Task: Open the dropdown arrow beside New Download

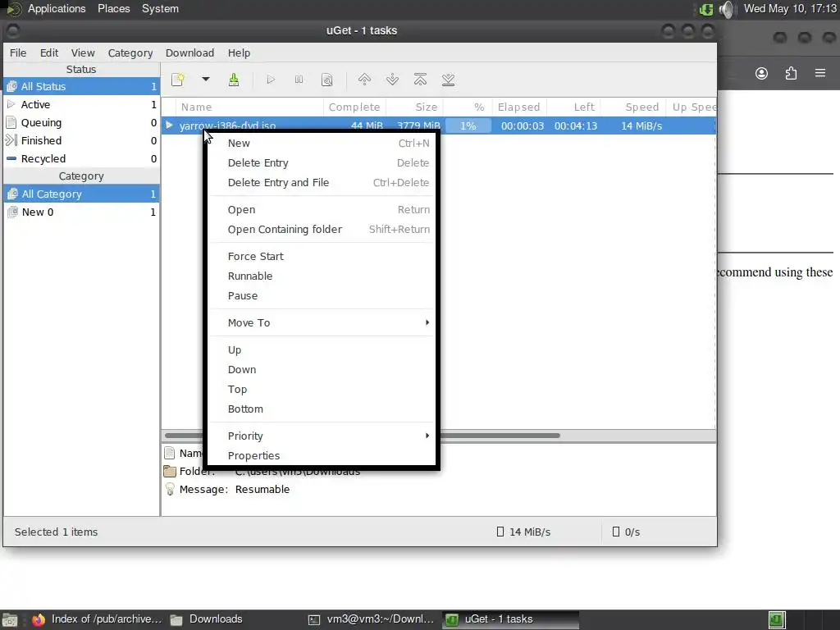Action: 205,80
